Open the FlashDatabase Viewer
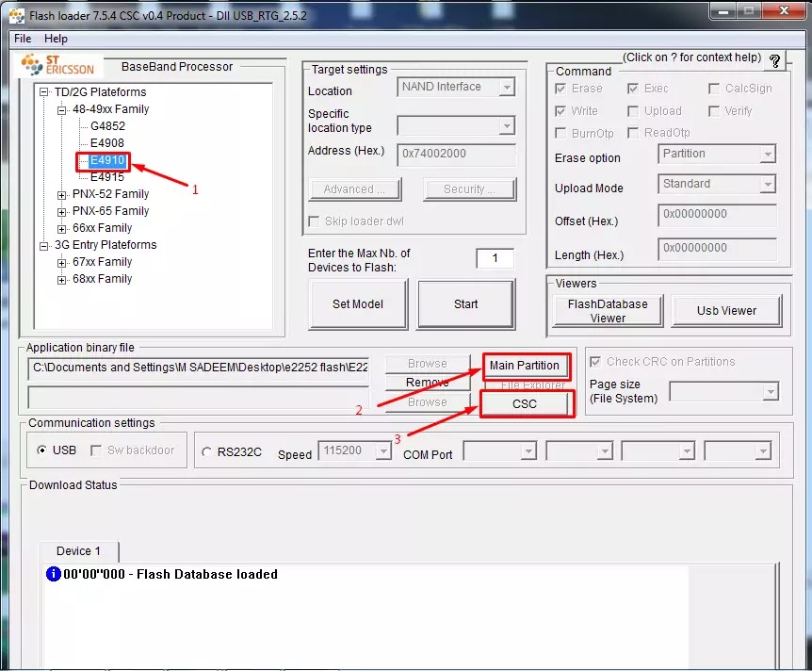812x671 pixels. [x=608, y=311]
